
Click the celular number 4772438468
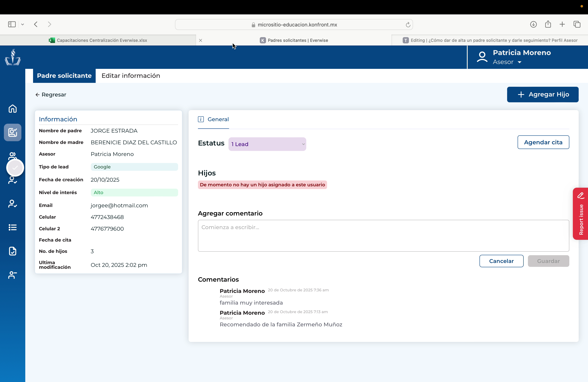(x=107, y=217)
